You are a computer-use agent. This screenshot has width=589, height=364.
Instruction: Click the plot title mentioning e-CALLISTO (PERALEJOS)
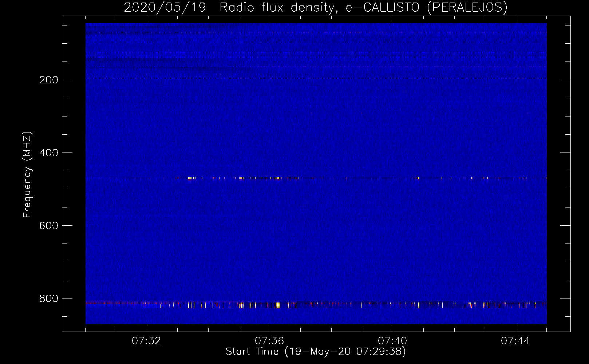pos(315,7)
